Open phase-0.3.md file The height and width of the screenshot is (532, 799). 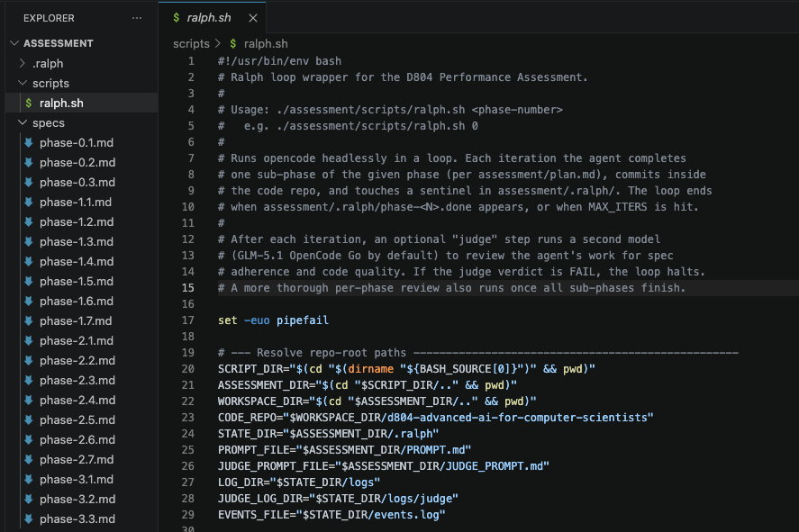pyautogui.click(x=82, y=182)
